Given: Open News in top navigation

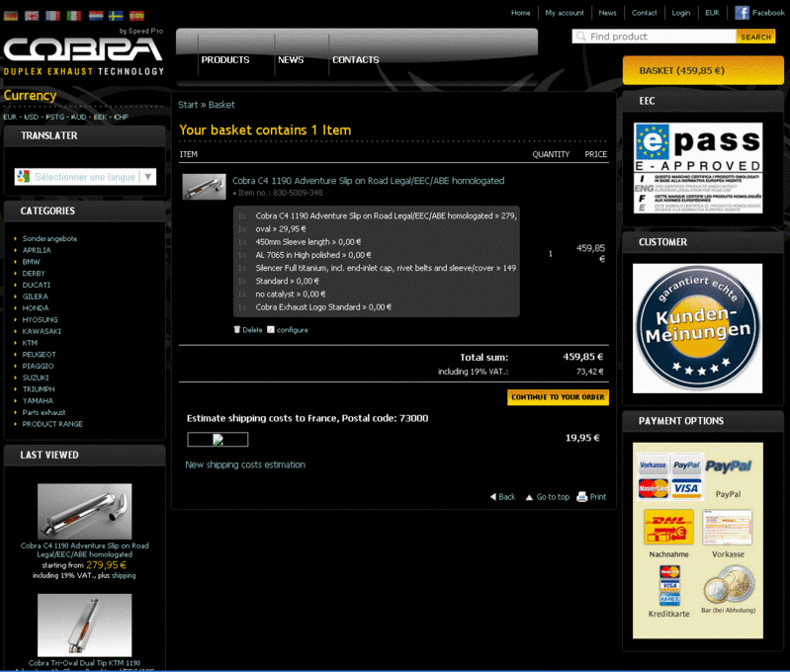Looking at the screenshot, I should pyautogui.click(x=607, y=13).
